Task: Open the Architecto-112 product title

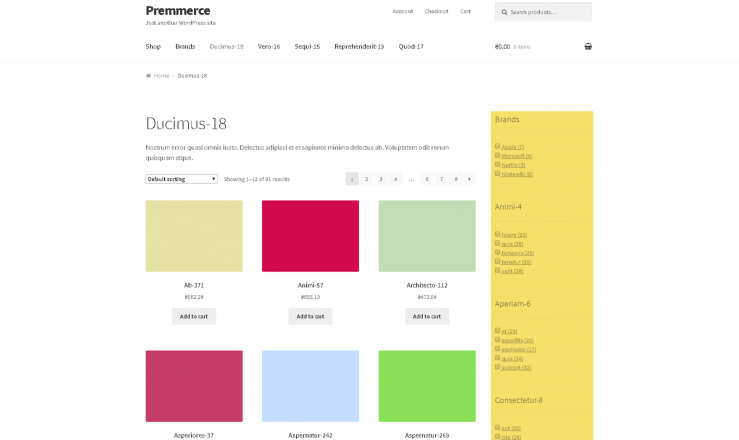Action: (427, 285)
